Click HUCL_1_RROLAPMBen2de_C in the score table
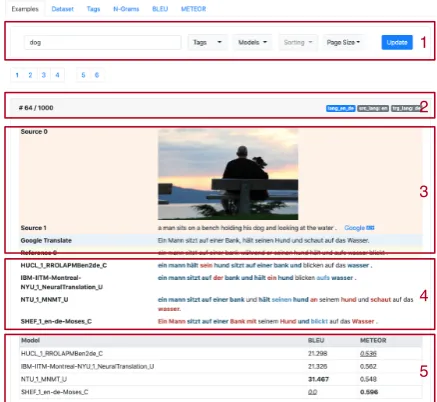The width and height of the screenshot is (437, 402). pyautogui.click(x=62, y=354)
